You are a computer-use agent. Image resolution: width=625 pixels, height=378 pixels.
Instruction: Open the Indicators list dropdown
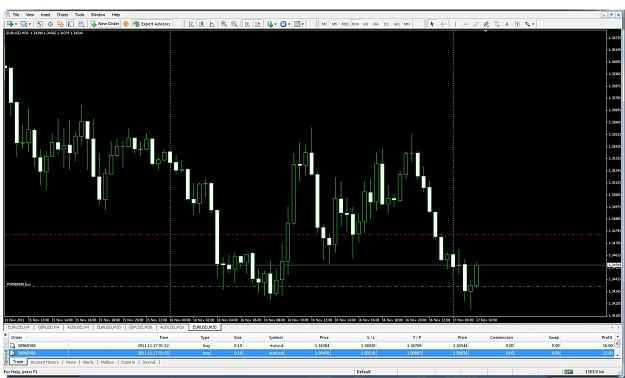pyautogui.click(x=271, y=24)
